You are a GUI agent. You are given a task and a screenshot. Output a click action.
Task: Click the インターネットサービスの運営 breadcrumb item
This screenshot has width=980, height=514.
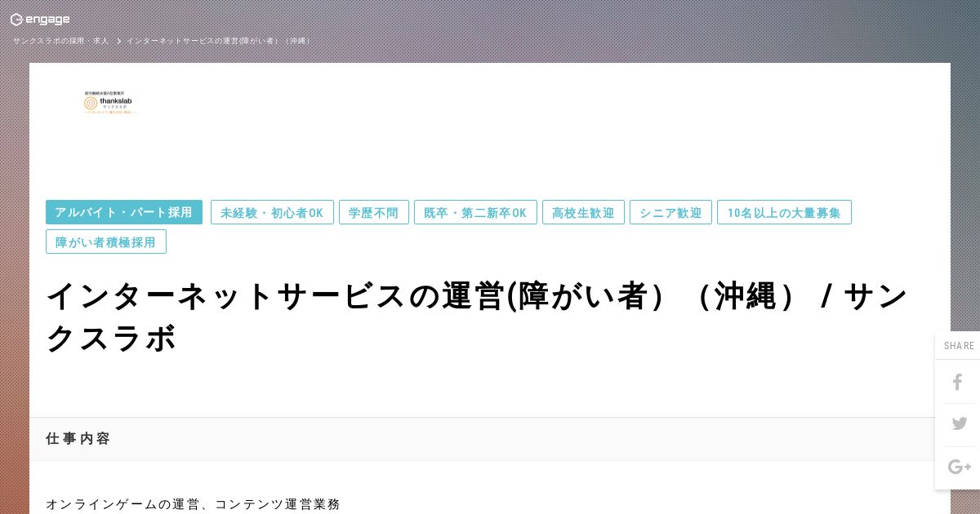[218, 41]
